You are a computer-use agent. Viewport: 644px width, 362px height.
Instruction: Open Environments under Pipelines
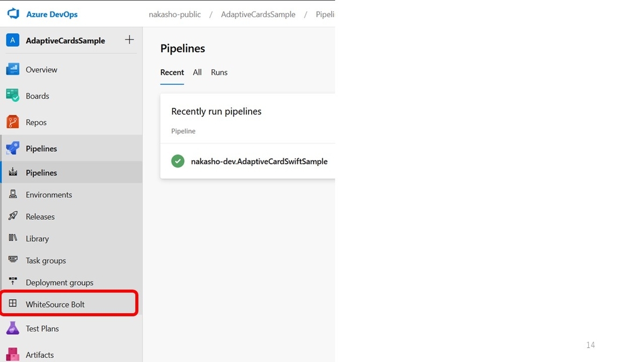tap(71, 195)
